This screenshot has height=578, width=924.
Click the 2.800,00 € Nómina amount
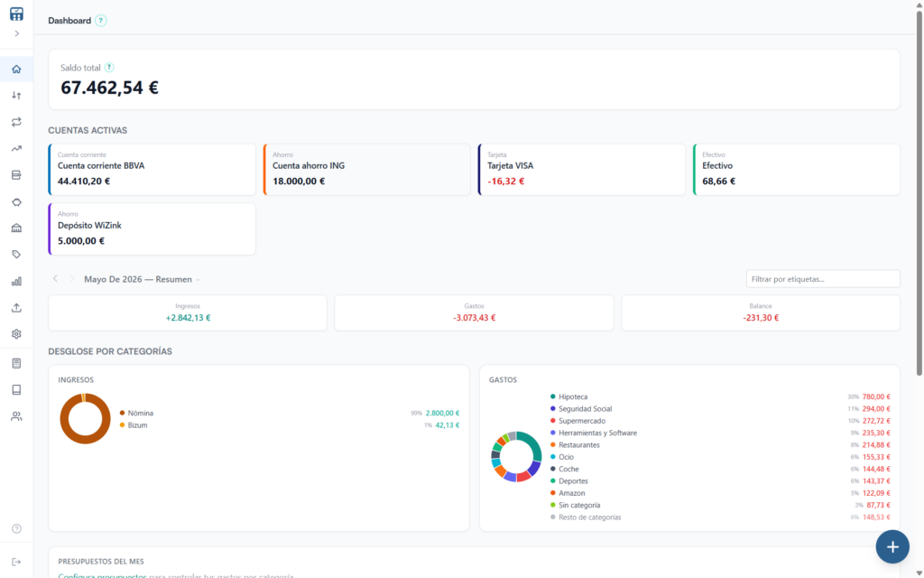(442, 413)
